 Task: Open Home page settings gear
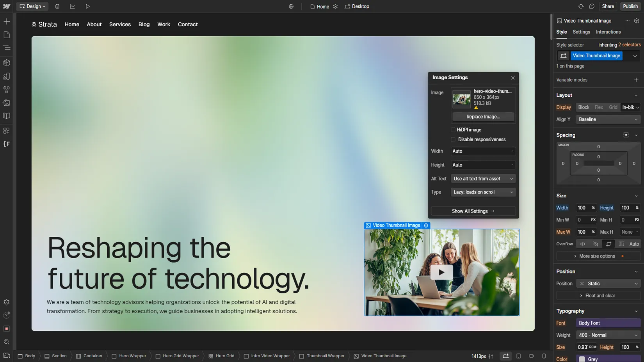335,6
